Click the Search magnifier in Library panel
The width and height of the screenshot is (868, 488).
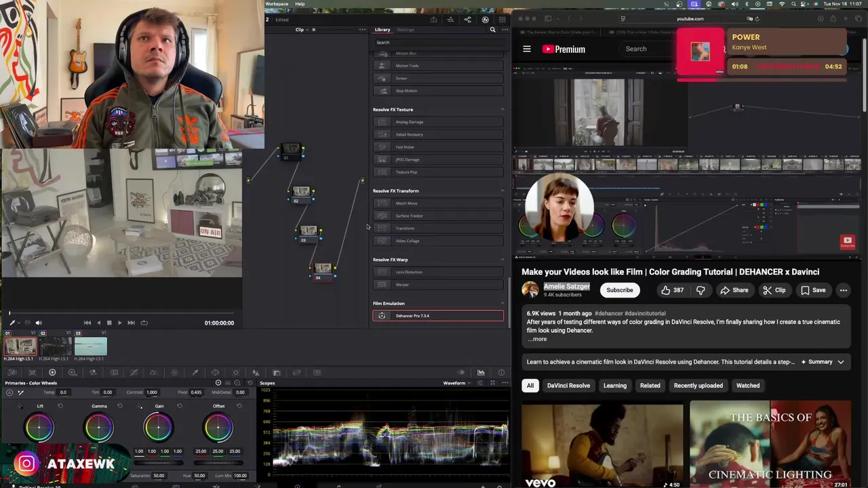(492, 30)
